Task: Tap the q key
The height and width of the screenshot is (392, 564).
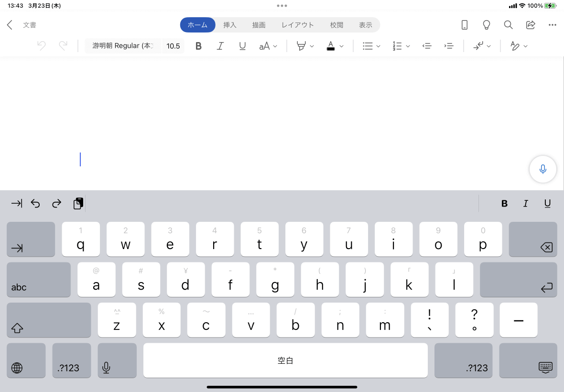Action: point(81,239)
